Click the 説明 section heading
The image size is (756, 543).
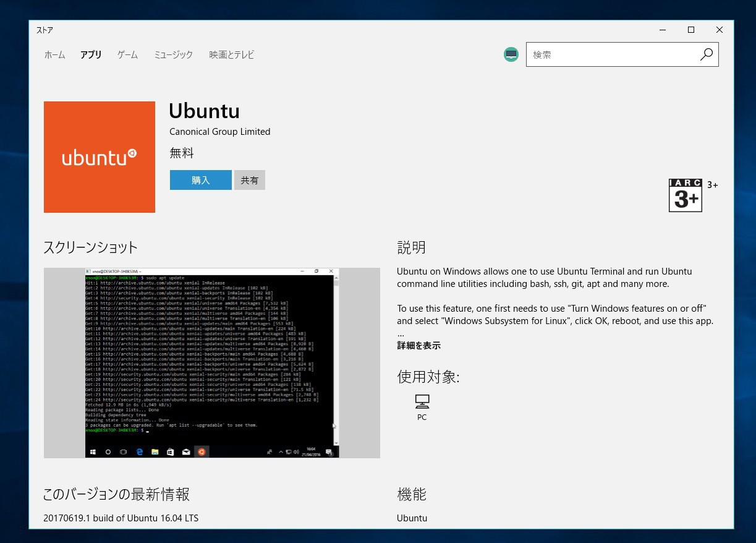coord(411,247)
